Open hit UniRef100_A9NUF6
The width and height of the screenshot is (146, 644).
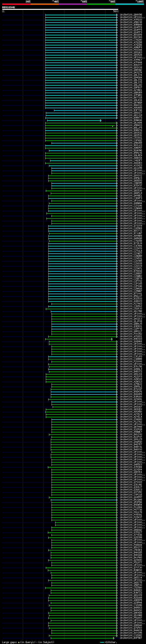(x=131, y=47)
